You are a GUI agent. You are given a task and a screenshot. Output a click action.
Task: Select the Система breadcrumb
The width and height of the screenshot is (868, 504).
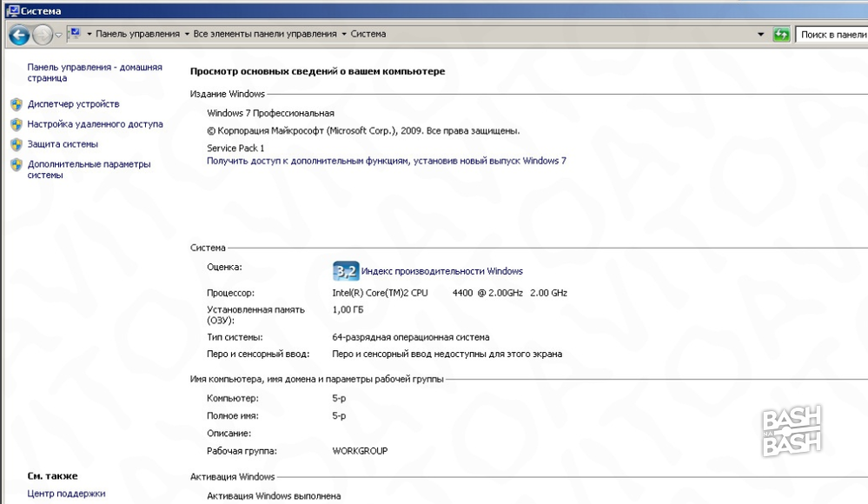[x=368, y=34]
